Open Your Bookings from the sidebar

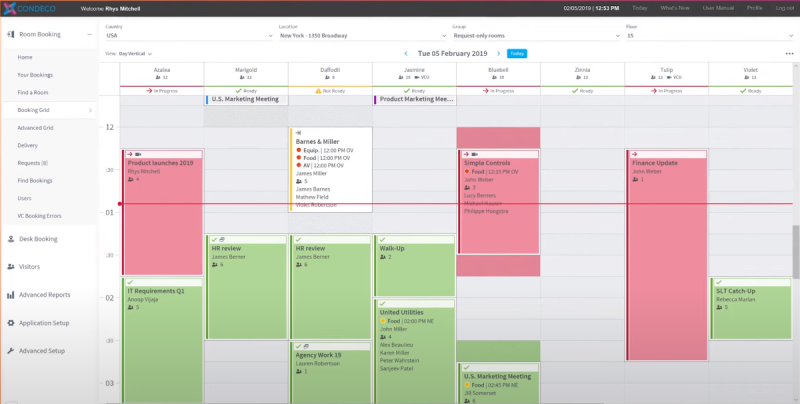[x=37, y=75]
